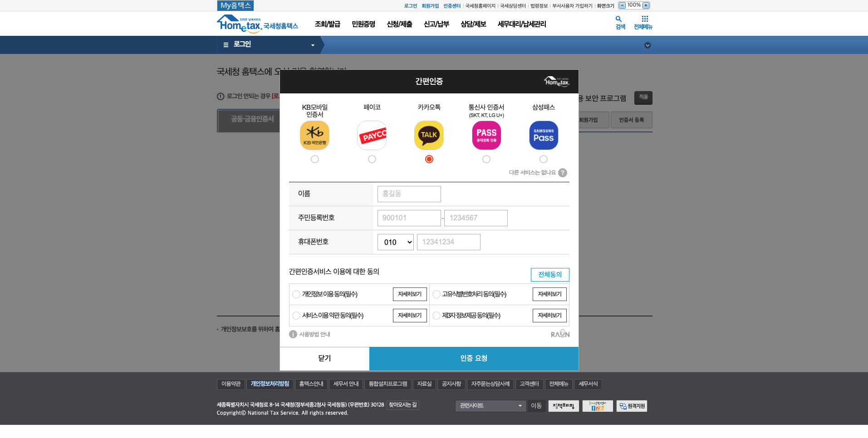The height and width of the screenshot is (438, 868).
Task: Click the 회원가입 link in the top utility bar
Action: [x=430, y=6]
